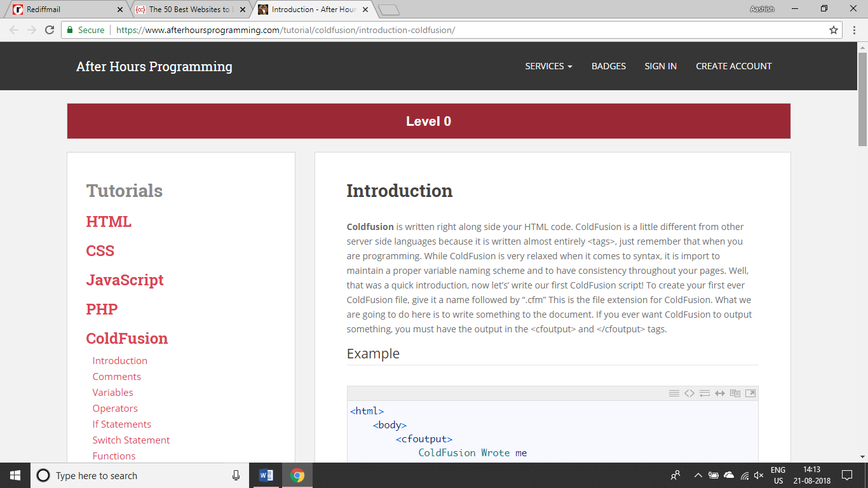This screenshot has width=868, height=488.
Task: Open the OneDrive cloud tray icon
Action: pos(729,475)
